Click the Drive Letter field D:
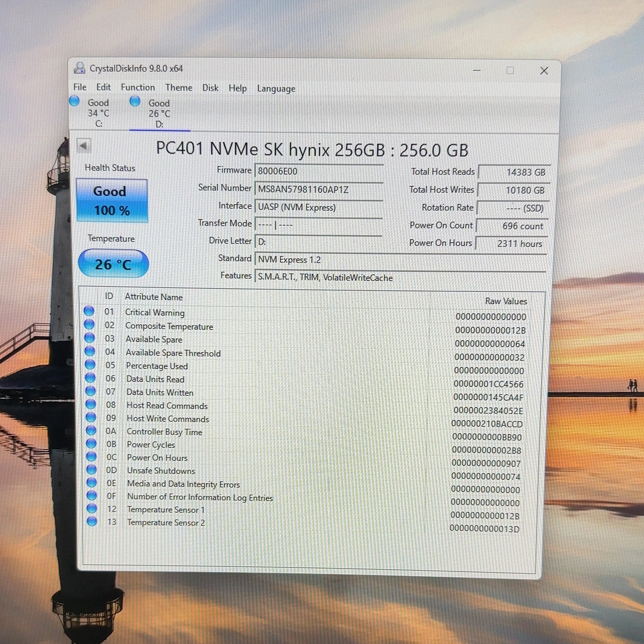The height and width of the screenshot is (644, 644). [x=318, y=242]
